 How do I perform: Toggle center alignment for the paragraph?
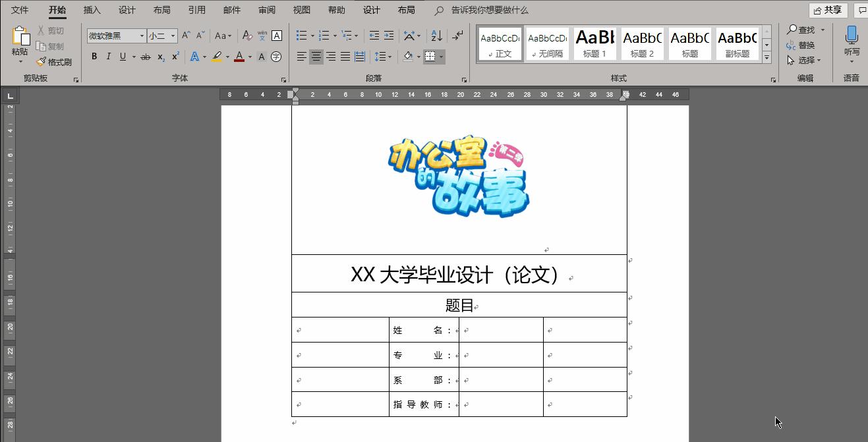(316, 57)
